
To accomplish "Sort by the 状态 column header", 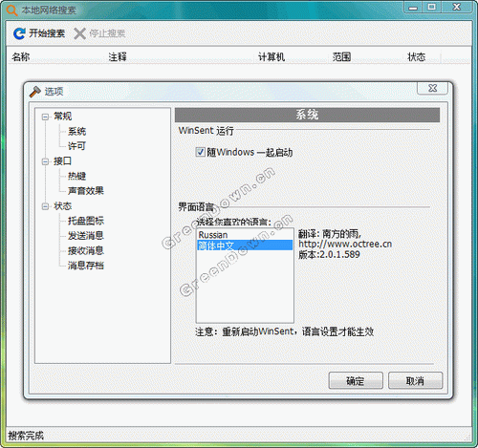I will (417, 57).
